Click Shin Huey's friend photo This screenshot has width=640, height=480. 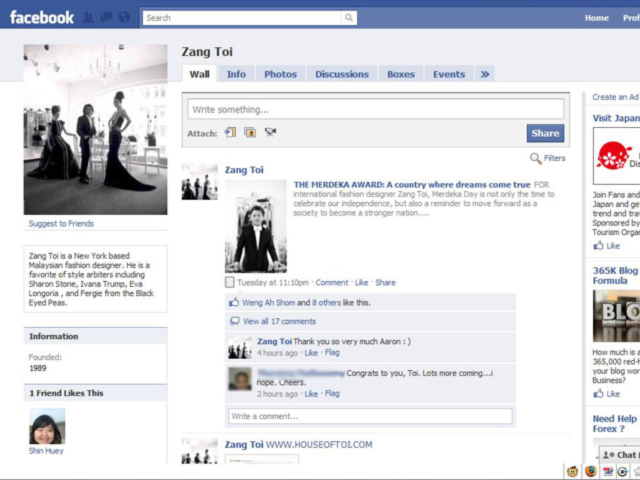47,426
